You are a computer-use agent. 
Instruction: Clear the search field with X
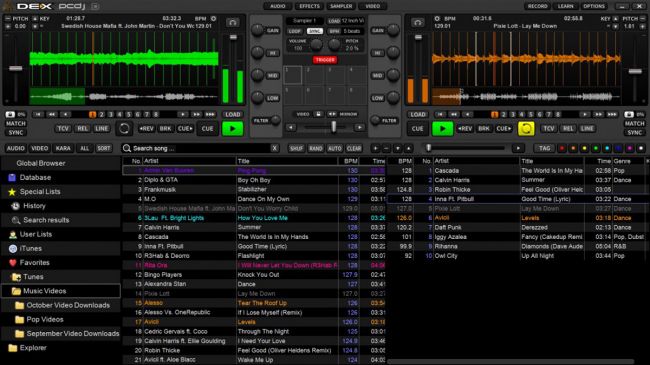pyautogui.click(x=274, y=148)
